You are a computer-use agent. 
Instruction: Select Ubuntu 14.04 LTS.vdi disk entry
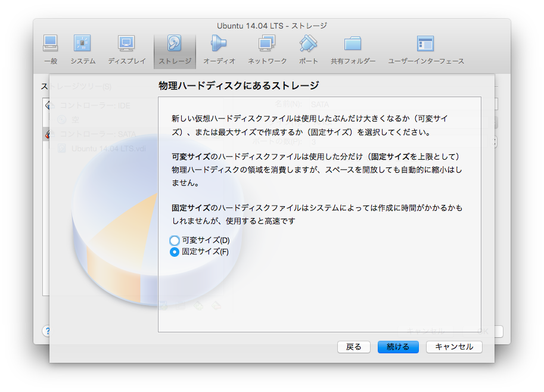(x=108, y=148)
